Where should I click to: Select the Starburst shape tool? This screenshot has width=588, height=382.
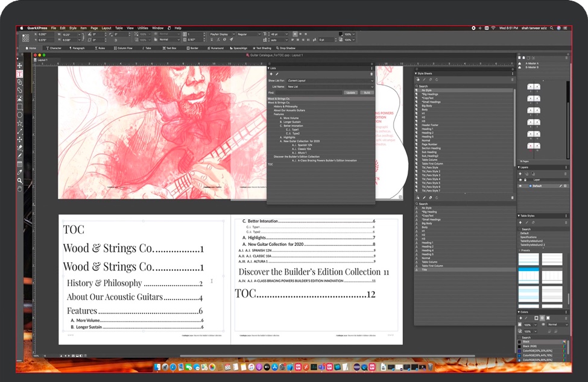pyautogui.click(x=19, y=123)
